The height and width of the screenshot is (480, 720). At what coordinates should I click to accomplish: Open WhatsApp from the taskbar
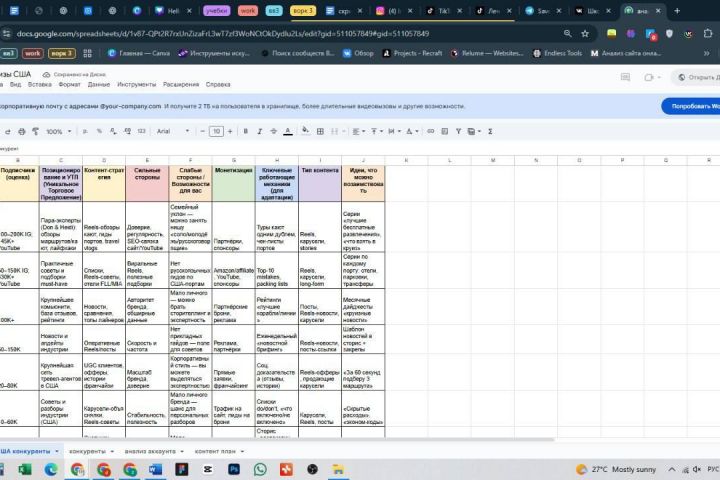point(260,469)
